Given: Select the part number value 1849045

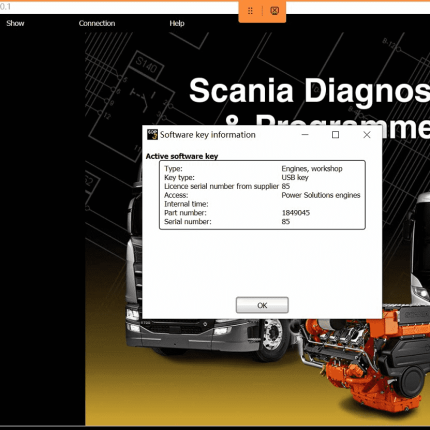Looking at the screenshot, I should 296,213.
